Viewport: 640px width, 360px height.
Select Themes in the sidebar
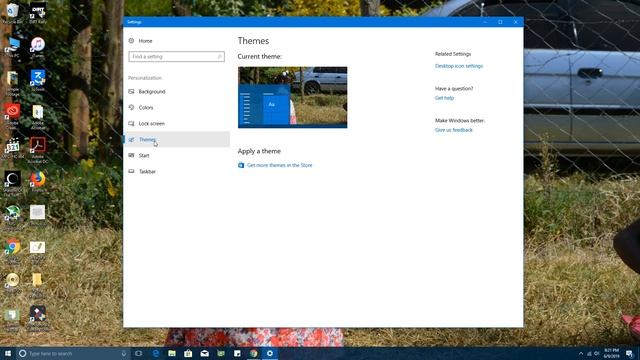pyautogui.click(x=176, y=140)
